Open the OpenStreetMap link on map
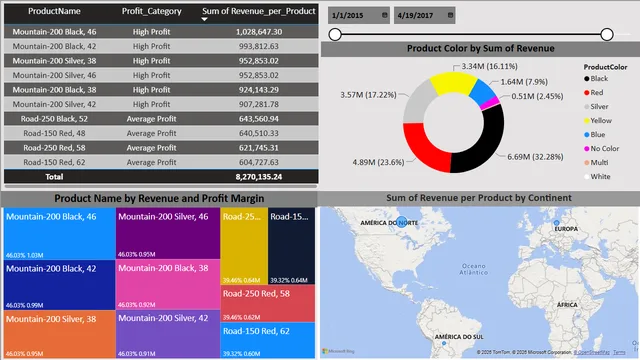 [591, 352]
